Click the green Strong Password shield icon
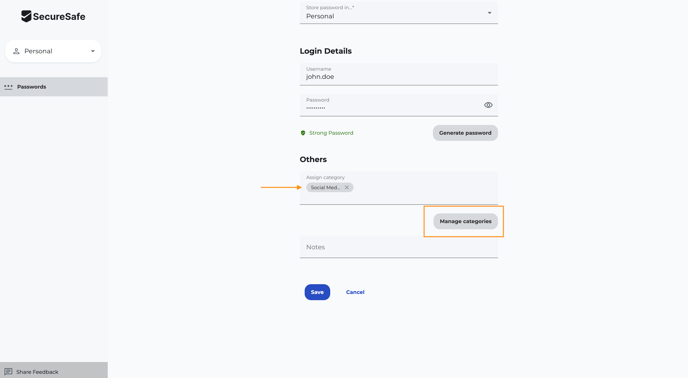The width and height of the screenshot is (688, 378). 303,133
